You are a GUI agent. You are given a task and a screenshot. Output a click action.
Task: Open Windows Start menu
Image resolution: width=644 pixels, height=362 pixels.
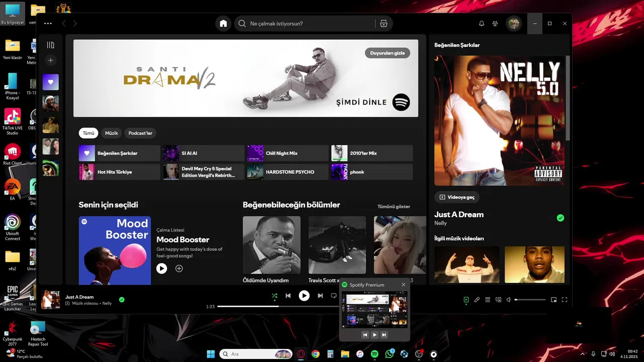click(x=211, y=354)
